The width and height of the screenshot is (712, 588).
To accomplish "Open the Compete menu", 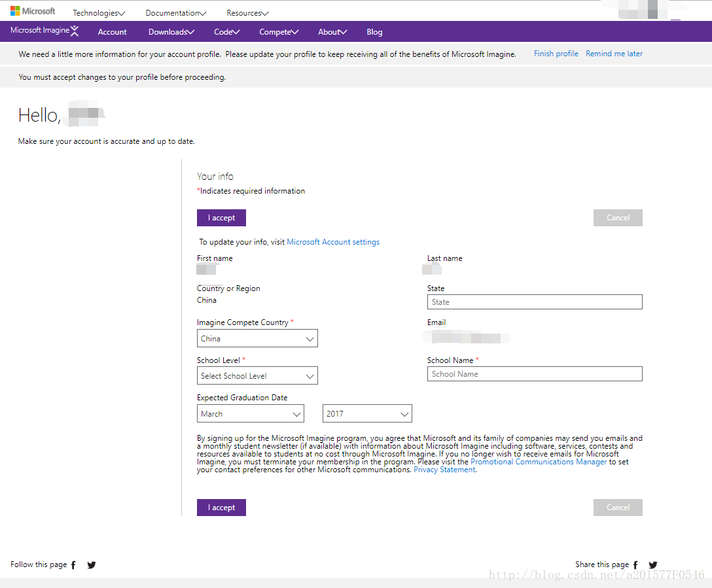I will coord(279,32).
